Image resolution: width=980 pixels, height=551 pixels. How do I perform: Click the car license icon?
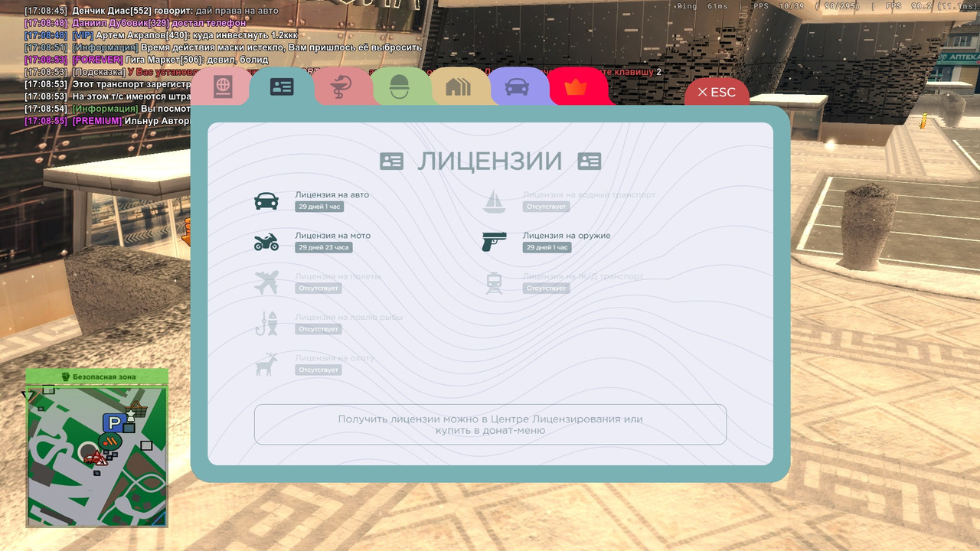266,201
